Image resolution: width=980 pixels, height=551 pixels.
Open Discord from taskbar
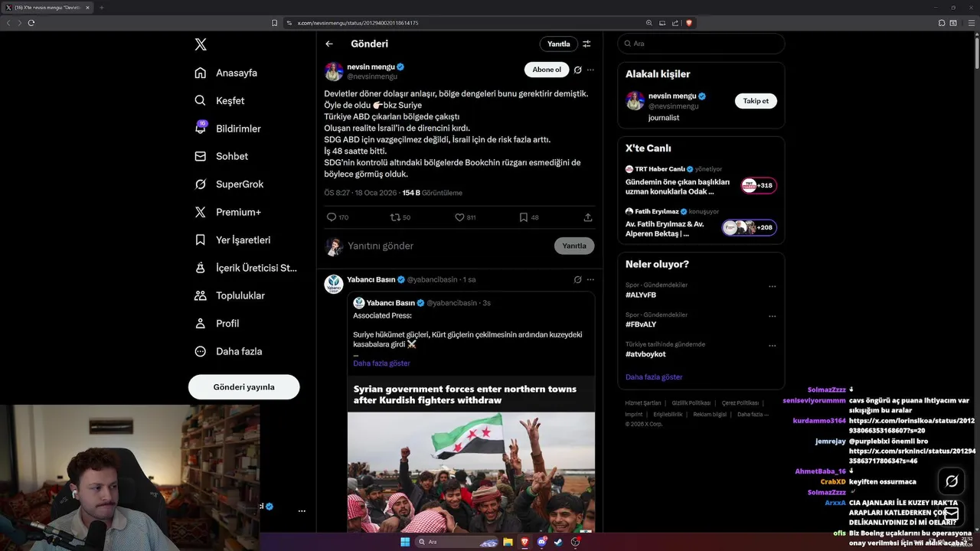(542, 542)
